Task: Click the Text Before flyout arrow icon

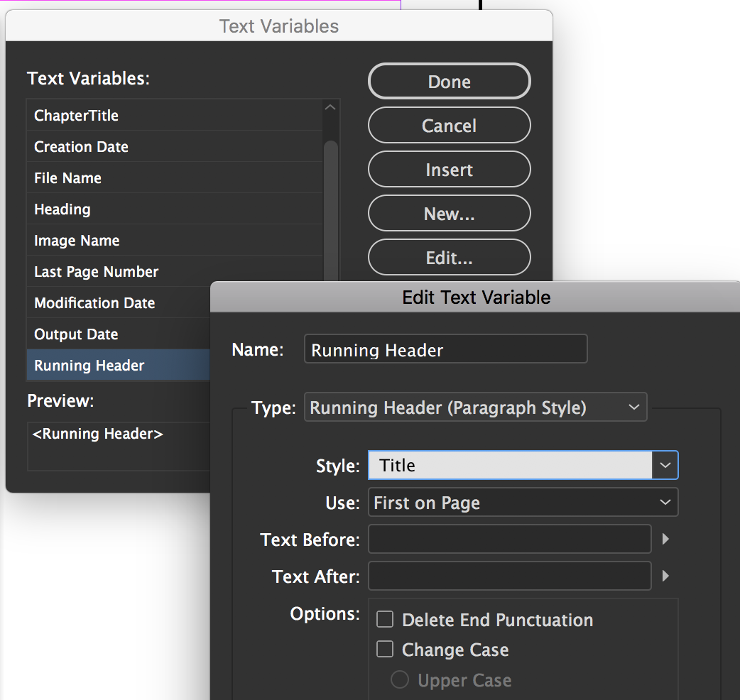Action: [x=665, y=540]
